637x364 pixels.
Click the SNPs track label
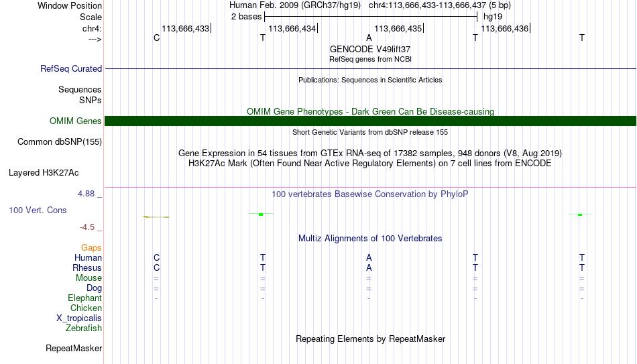coord(91,100)
